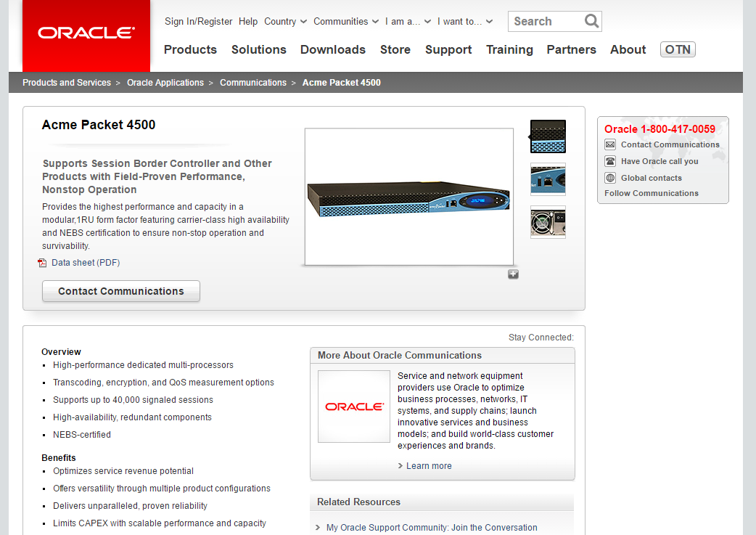Go to Products and Services breadcrumb

coord(67,83)
